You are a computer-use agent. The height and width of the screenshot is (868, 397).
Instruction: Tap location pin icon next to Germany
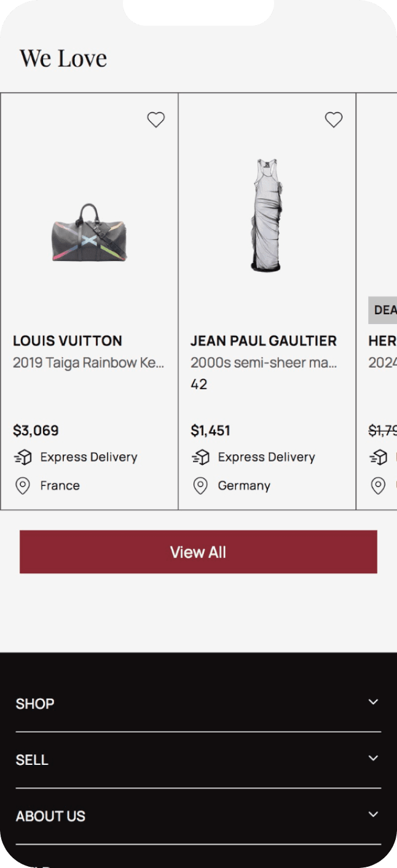[200, 486]
